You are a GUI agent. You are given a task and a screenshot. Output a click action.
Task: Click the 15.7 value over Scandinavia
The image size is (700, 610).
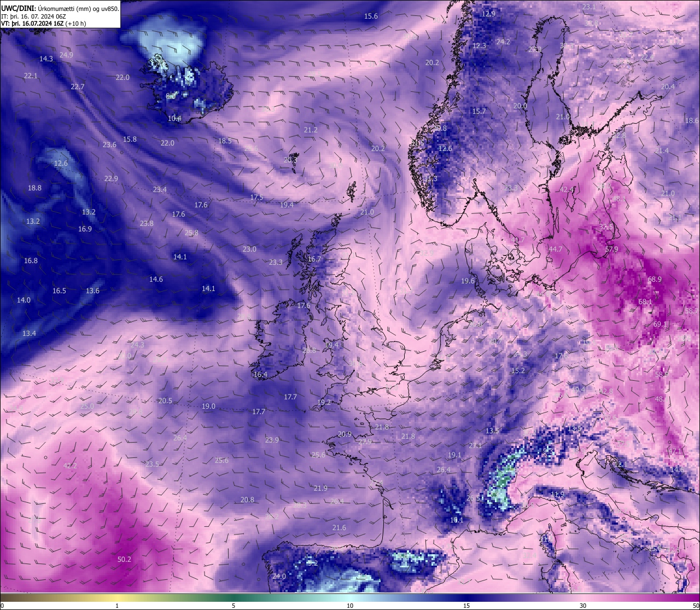click(x=479, y=112)
